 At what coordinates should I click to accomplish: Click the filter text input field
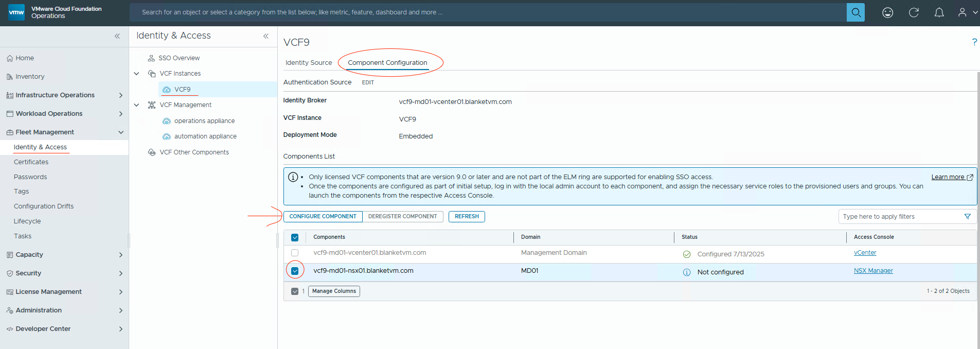click(900, 217)
